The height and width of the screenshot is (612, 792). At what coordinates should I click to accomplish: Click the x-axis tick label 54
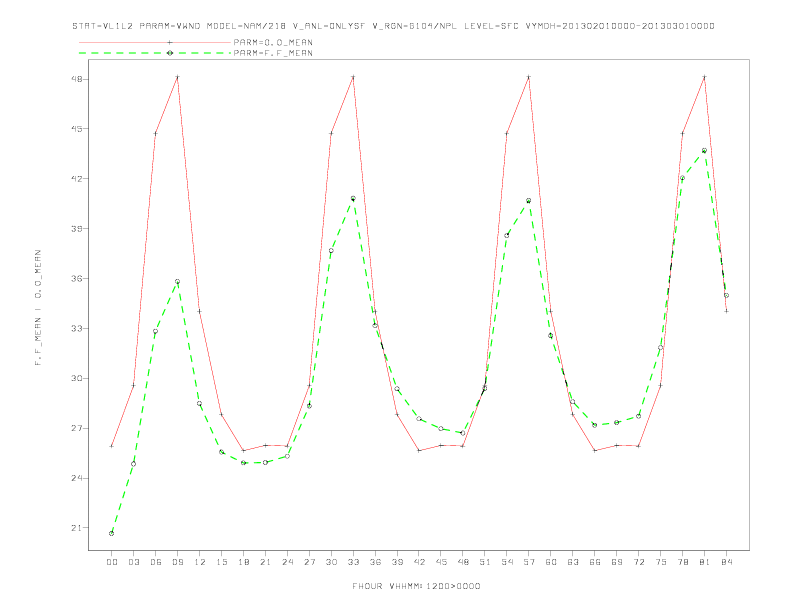click(x=507, y=562)
